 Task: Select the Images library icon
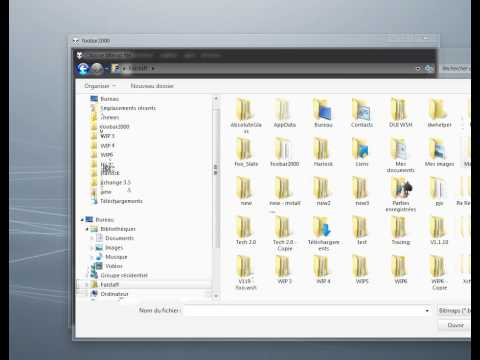point(99,247)
